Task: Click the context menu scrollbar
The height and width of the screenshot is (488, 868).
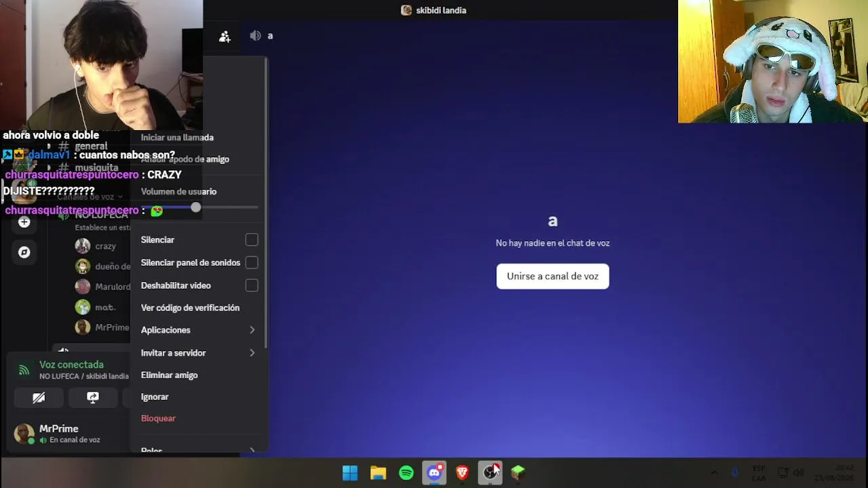Action: coord(267,203)
